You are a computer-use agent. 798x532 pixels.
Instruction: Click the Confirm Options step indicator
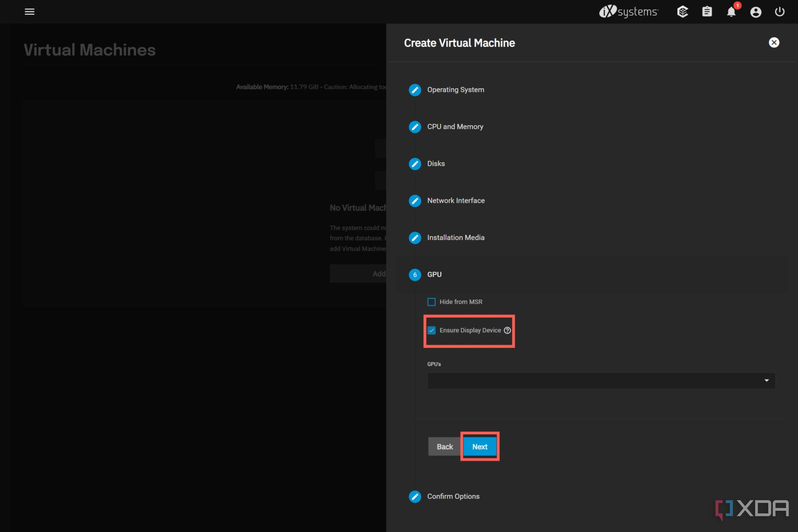click(415, 496)
